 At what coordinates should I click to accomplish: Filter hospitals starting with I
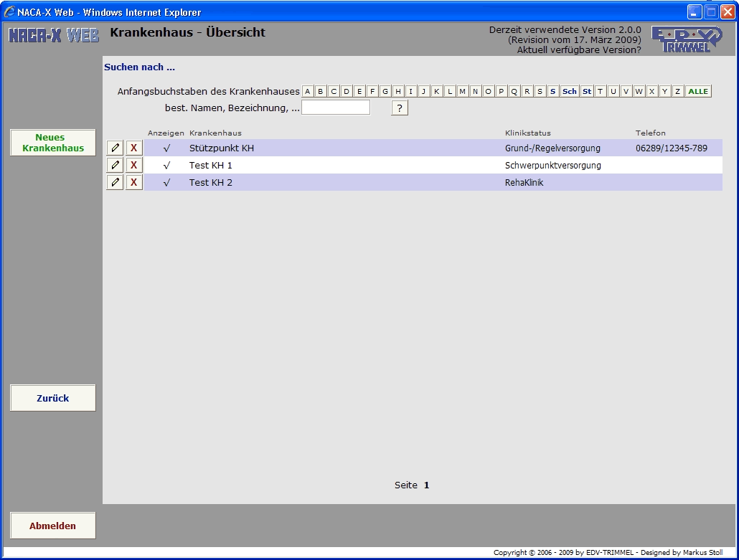click(x=411, y=91)
